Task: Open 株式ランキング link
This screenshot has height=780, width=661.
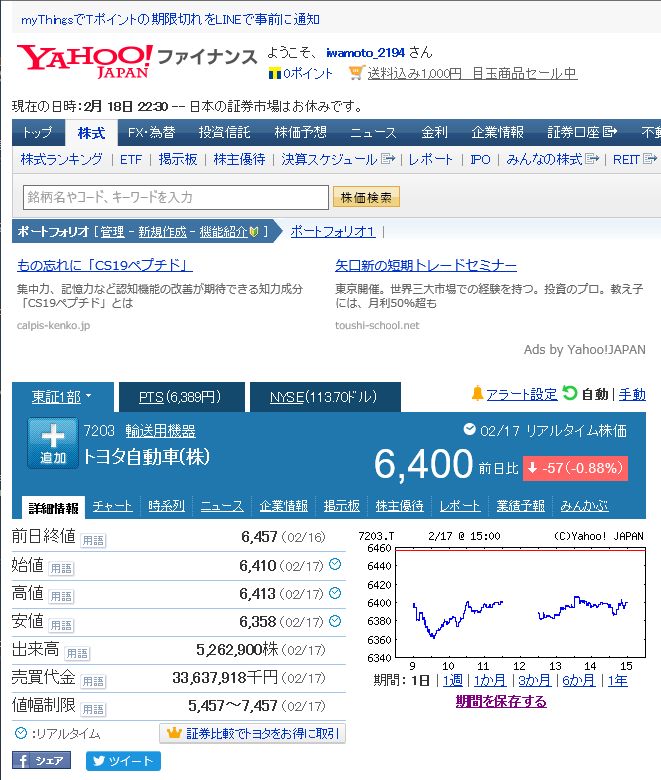Action: pyautogui.click(x=62, y=159)
